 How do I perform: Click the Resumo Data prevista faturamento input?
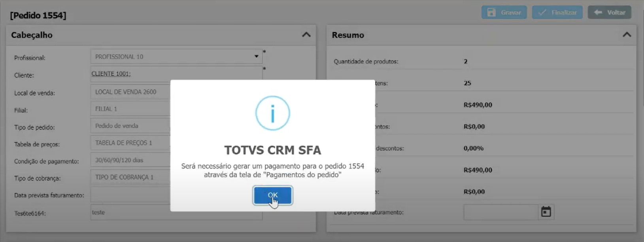coord(501,212)
